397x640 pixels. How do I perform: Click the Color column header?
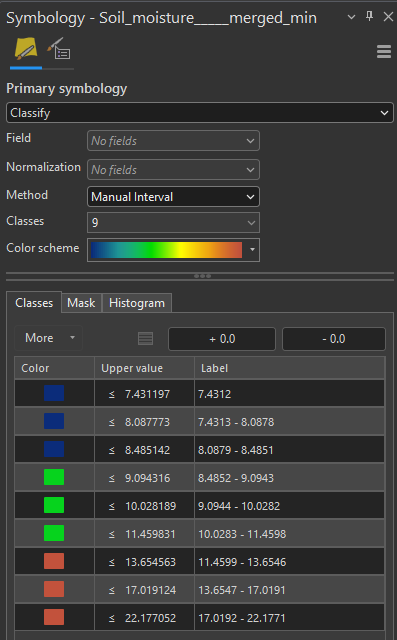coord(55,368)
